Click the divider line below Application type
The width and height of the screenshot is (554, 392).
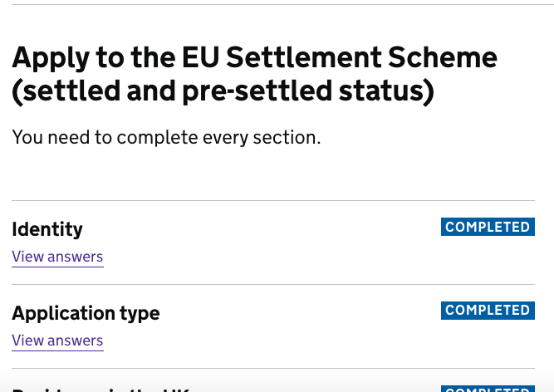point(273,368)
